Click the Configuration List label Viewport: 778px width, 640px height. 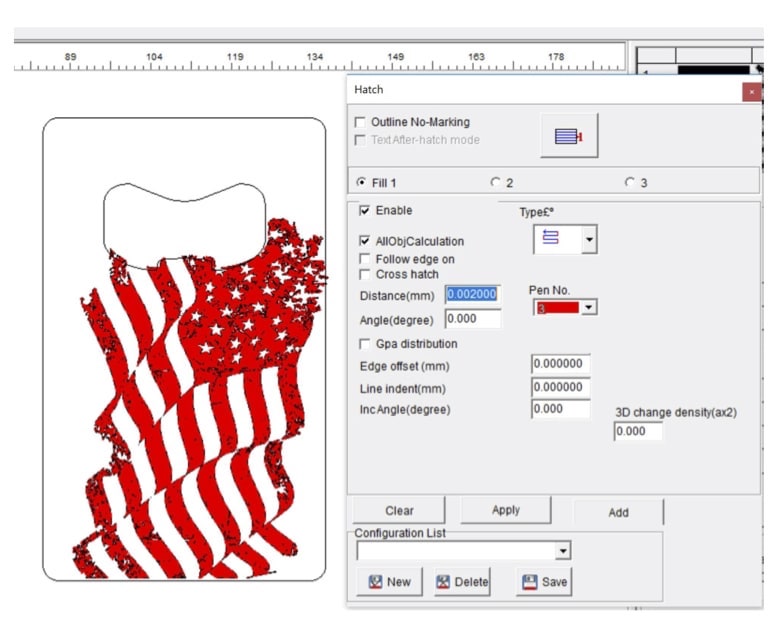click(x=400, y=533)
